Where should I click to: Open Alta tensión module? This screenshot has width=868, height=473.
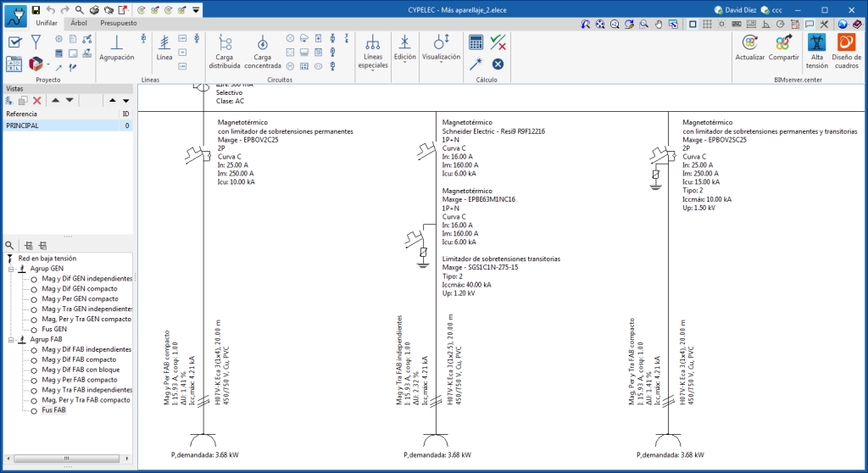816,52
